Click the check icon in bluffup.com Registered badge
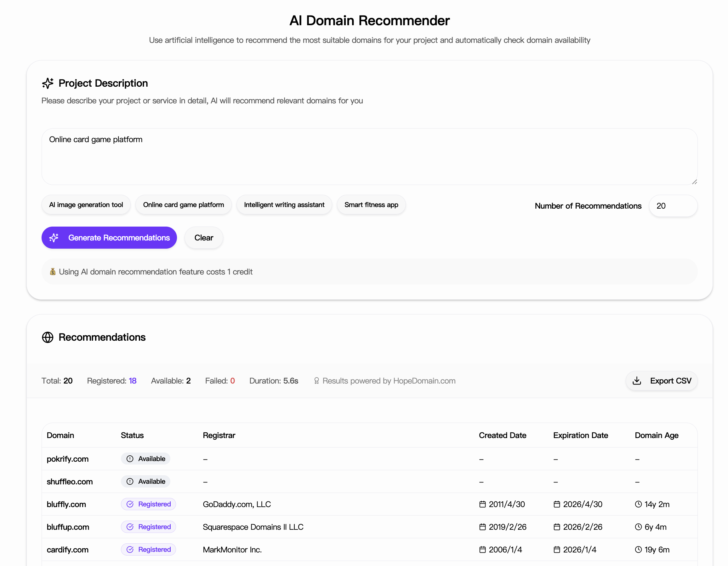 [130, 527]
